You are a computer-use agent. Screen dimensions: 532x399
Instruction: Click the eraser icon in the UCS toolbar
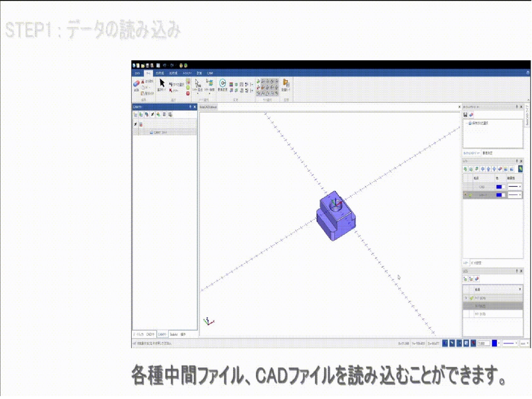click(477, 279)
